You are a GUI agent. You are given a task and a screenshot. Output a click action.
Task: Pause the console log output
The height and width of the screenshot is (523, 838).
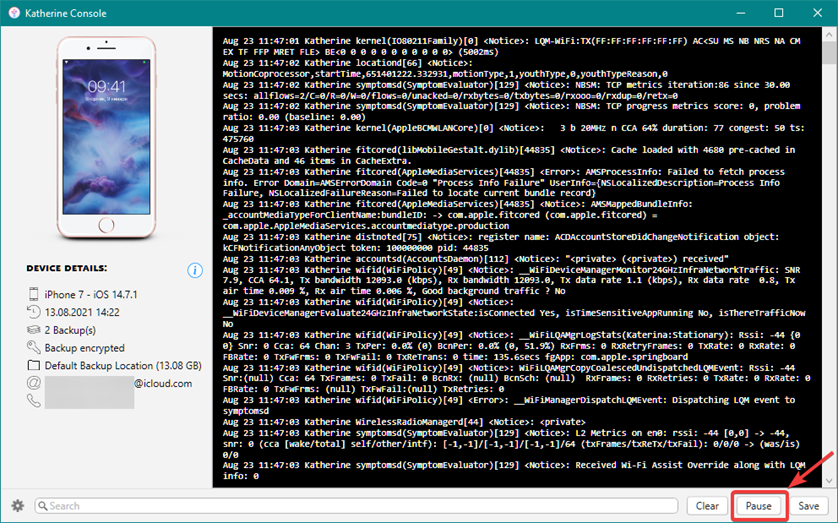tap(758, 506)
